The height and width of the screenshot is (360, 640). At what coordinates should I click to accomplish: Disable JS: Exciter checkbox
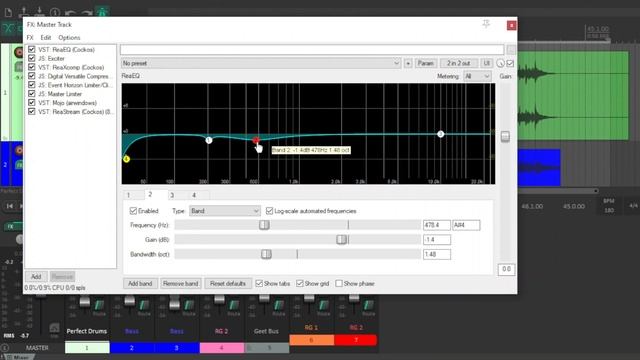pyautogui.click(x=31, y=58)
